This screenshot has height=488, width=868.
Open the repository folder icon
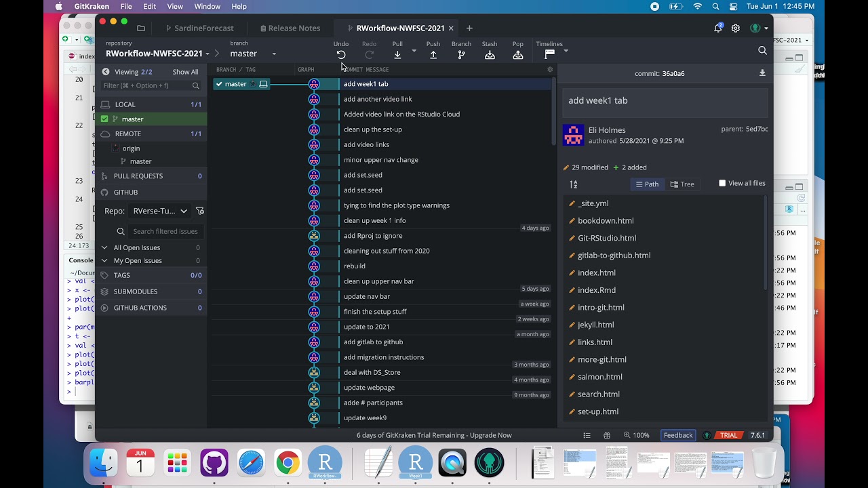(141, 28)
